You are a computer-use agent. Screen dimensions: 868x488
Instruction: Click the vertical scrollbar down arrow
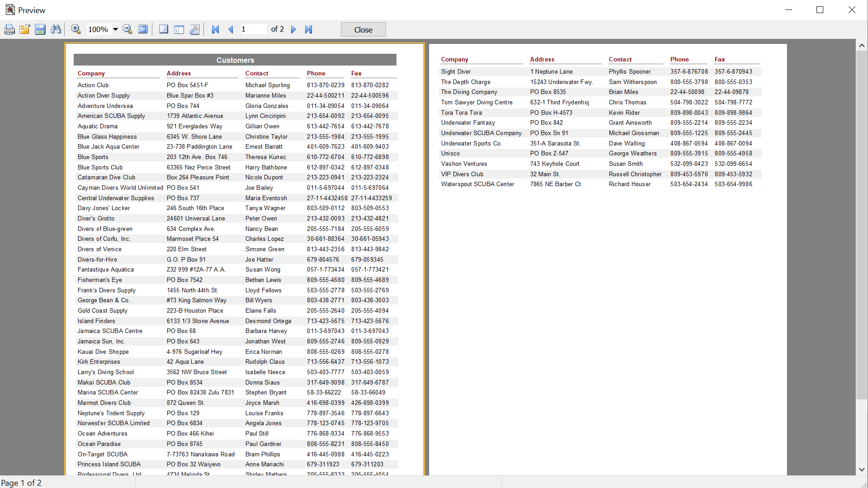862,470
